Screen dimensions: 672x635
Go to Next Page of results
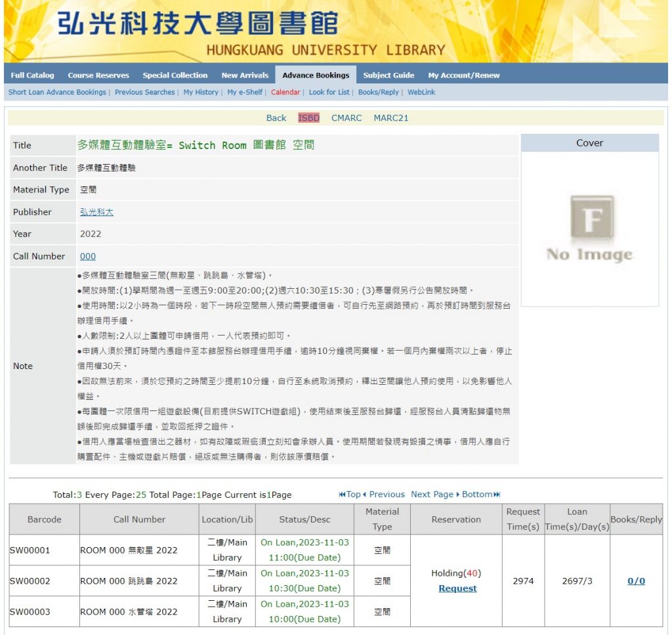click(x=432, y=494)
